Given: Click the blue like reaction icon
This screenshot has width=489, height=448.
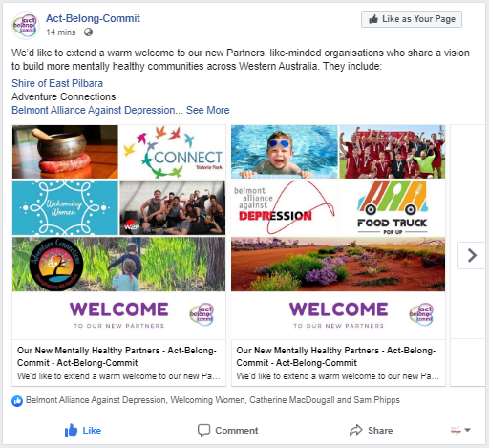Looking at the screenshot, I should tap(17, 401).
